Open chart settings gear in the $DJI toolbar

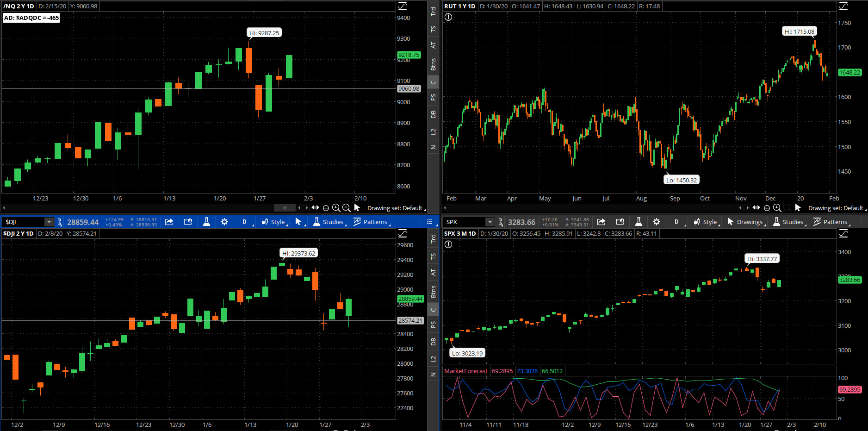(x=224, y=222)
